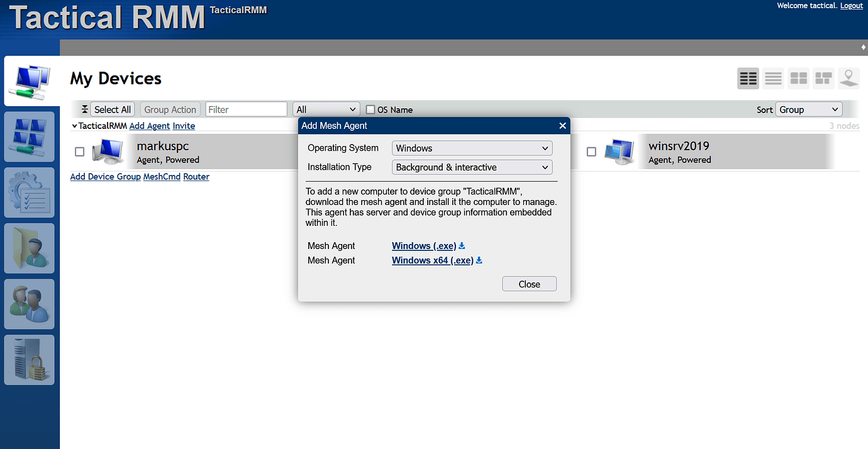Check the checkbox for markuspc

[x=79, y=151]
